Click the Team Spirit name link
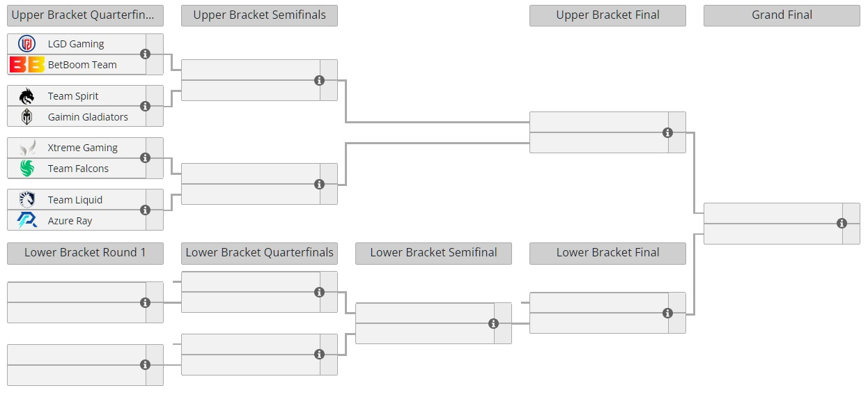 pos(73,96)
